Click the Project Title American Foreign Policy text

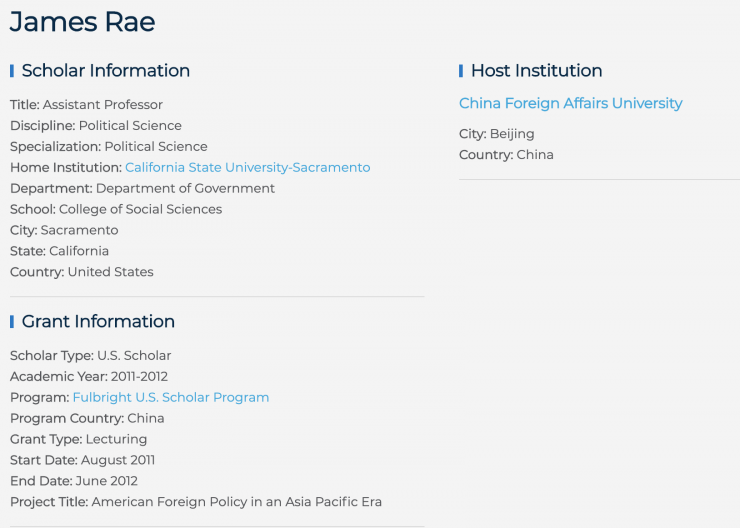[x=236, y=502]
